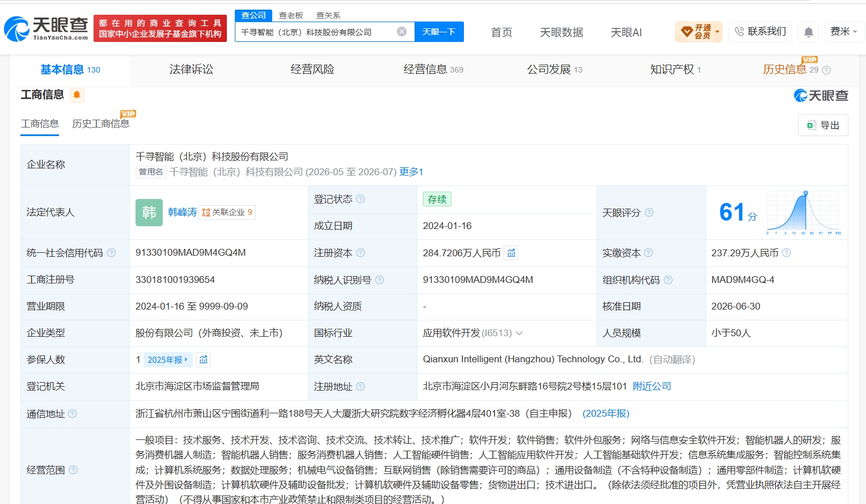Click 登记机关 value 北京市海淀区市场监督管理局

click(197, 387)
